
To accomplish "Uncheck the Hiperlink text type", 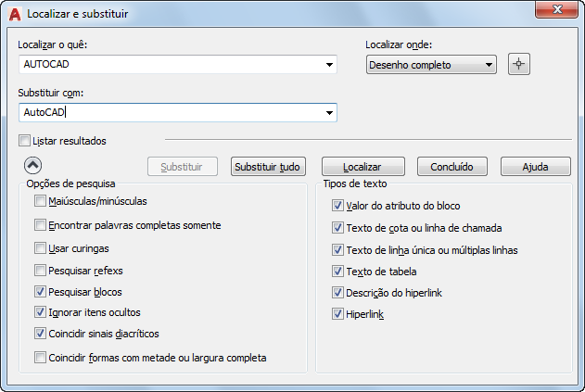I will tap(337, 314).
